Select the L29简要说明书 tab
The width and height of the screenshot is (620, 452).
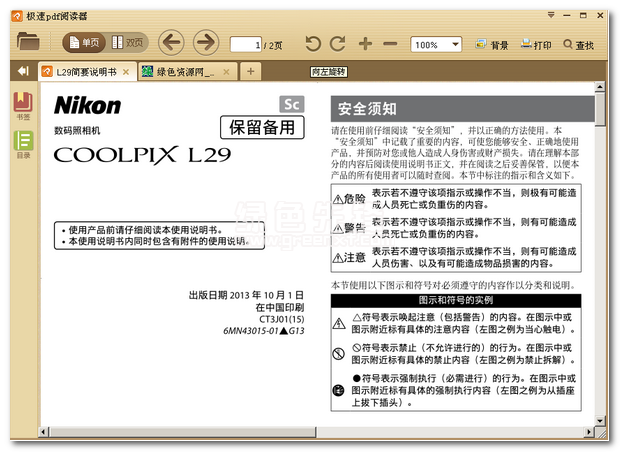pyautogui.click(x=88, y=72)
